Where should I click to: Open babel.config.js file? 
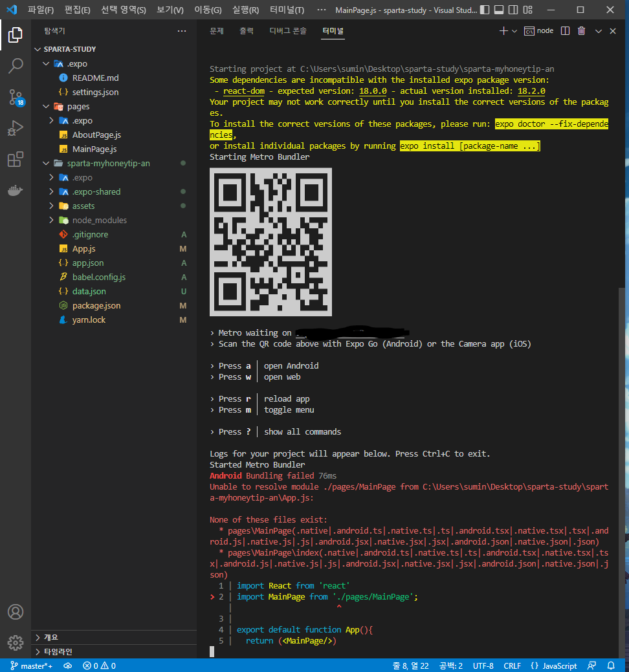coord(114,277)
